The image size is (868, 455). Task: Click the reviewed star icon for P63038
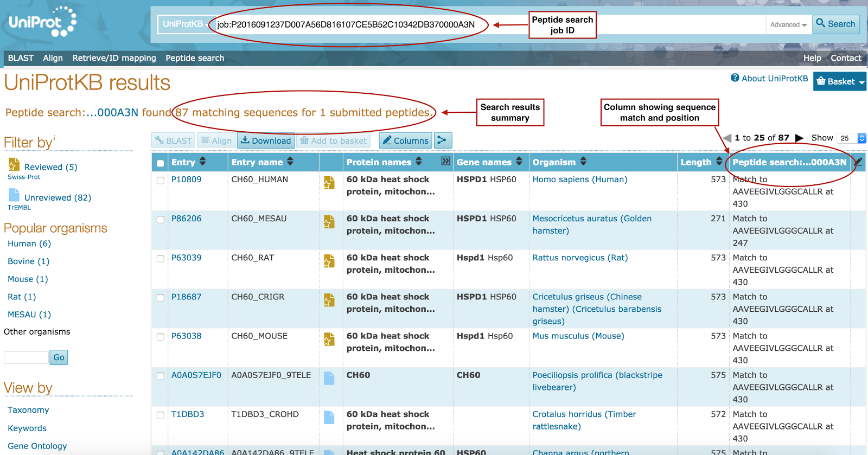(329, 339)
